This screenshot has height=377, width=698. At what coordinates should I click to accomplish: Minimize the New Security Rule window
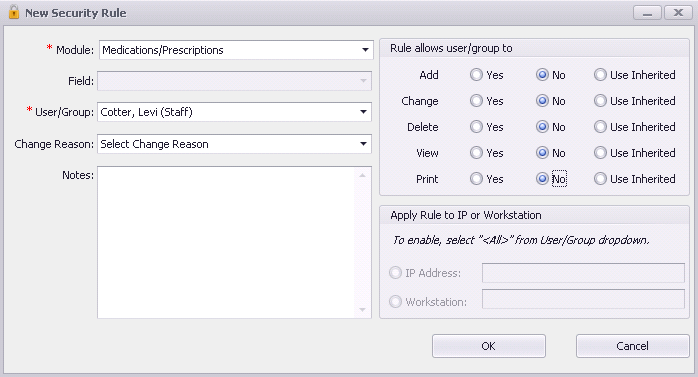648,13
